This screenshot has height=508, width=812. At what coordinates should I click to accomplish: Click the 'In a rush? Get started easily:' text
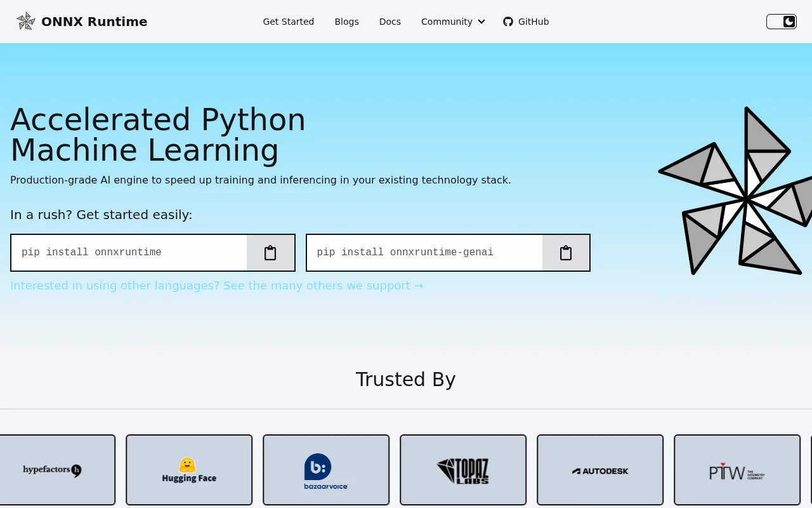click(101, 215)
